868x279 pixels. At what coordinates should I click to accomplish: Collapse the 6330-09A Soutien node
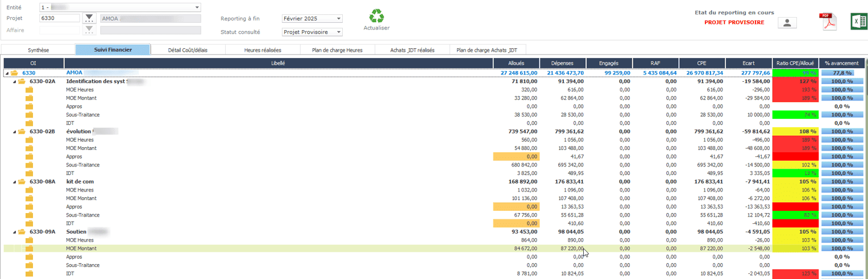point(14,232)
